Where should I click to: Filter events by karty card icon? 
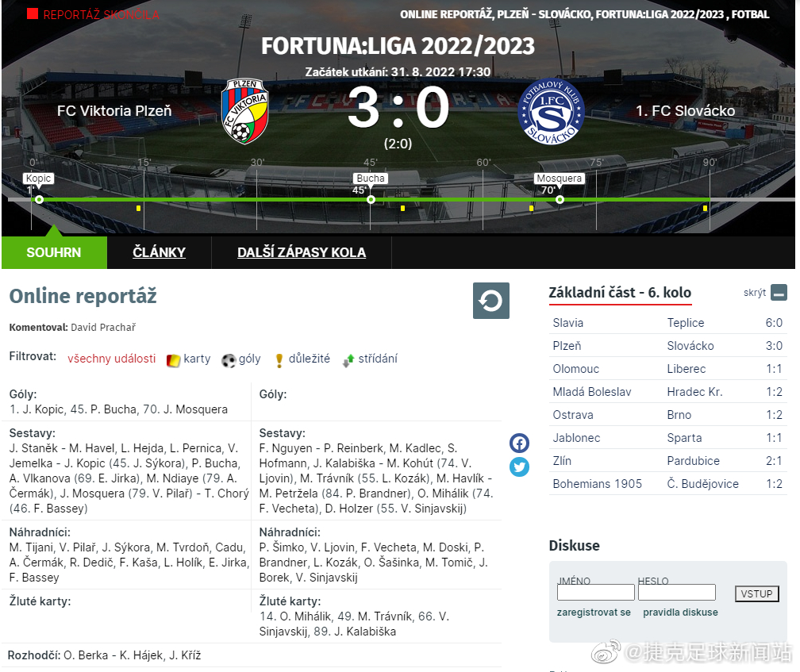(174, 360)
